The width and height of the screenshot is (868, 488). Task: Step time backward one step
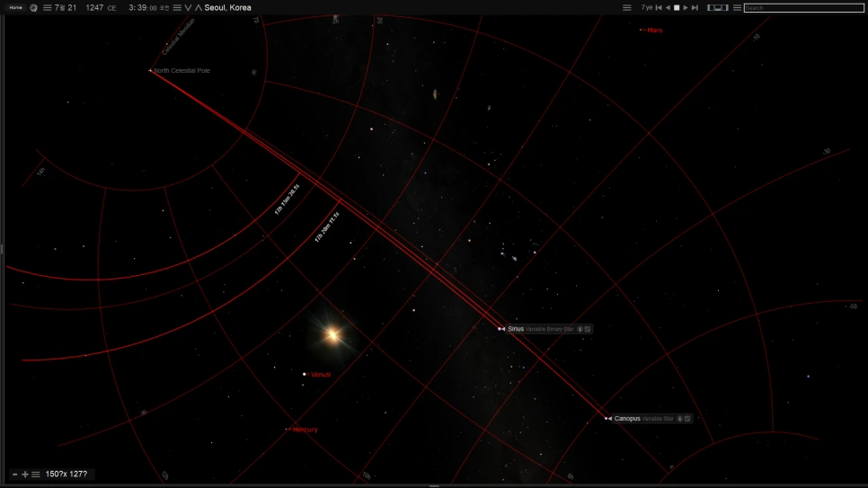tap(659, 8)
